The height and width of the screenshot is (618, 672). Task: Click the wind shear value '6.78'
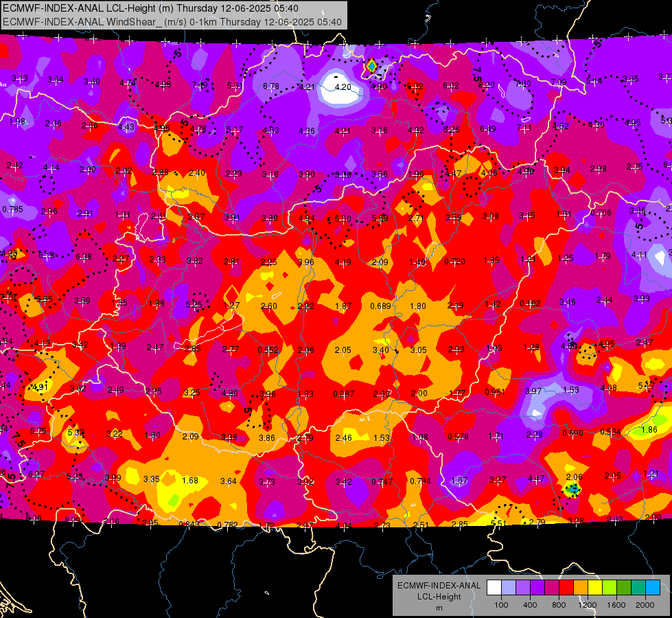pyautogui.click(x=271, y=87)
